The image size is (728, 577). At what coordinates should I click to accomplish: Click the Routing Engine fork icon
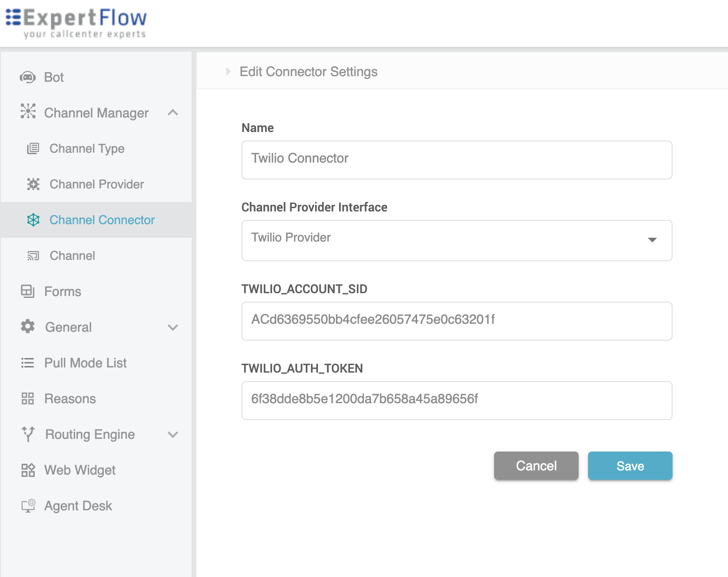pos(28,434)
